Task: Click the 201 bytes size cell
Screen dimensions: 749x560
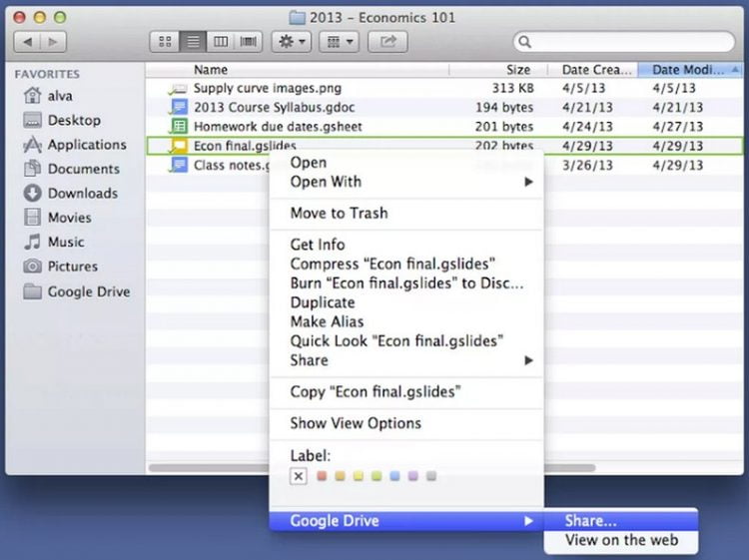Action: pos(504,127)
